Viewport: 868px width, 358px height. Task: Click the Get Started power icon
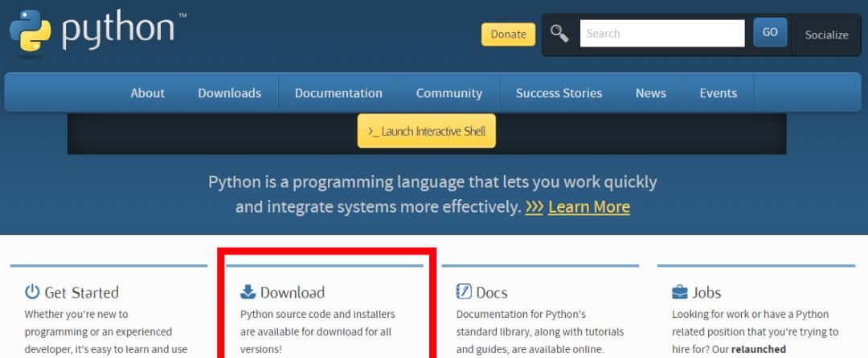tap(33, 291)
